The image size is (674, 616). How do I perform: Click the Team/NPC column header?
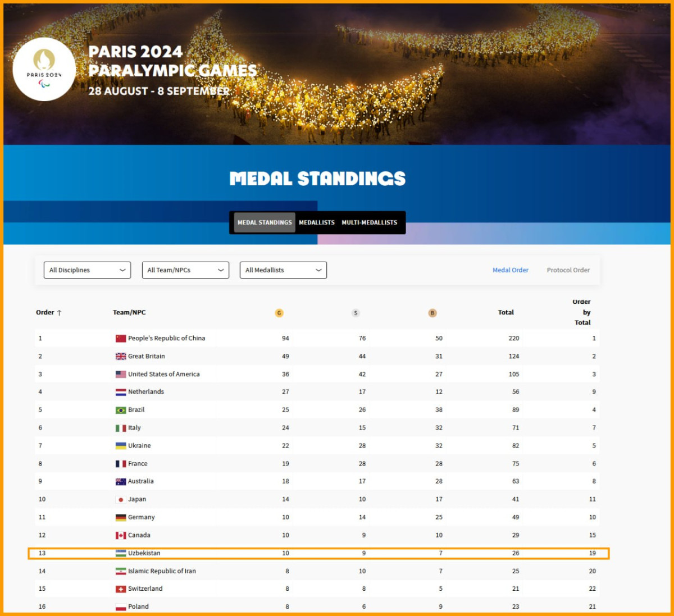pyautogui.click(x=129, y=312)
